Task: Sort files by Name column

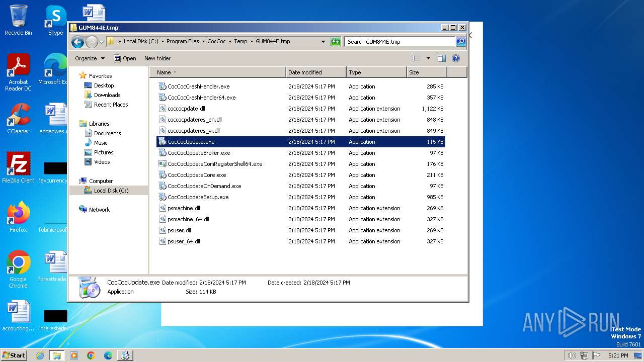Action: (217, 72)
